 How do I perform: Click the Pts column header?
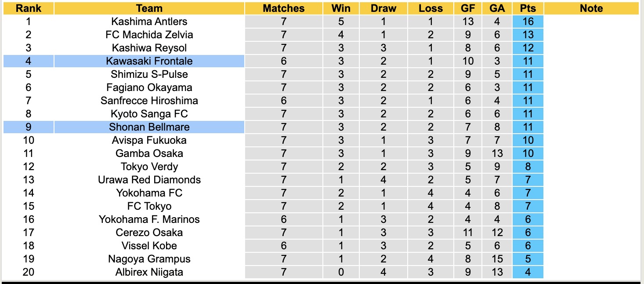click(x=528, y=8)
